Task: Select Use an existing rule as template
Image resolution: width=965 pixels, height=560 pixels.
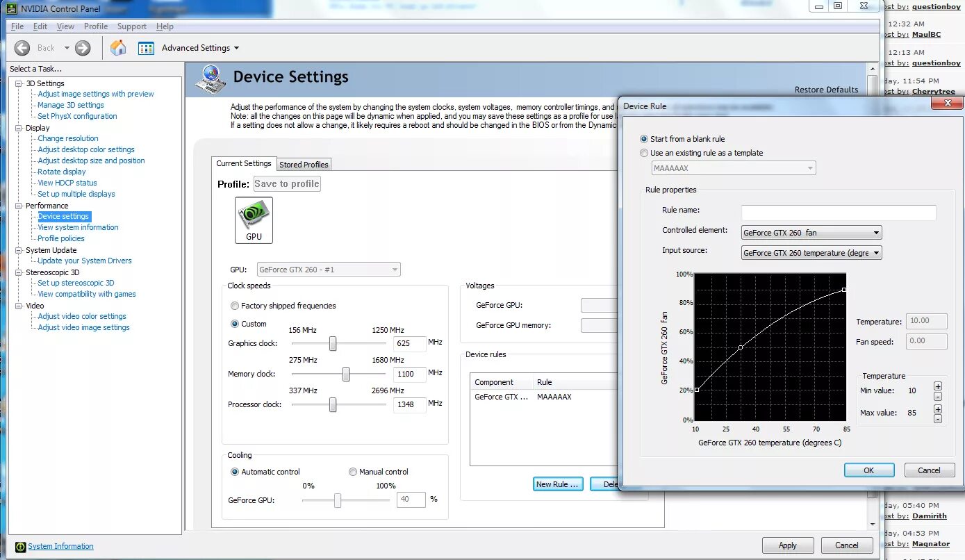Action: [x=643, y=153]
